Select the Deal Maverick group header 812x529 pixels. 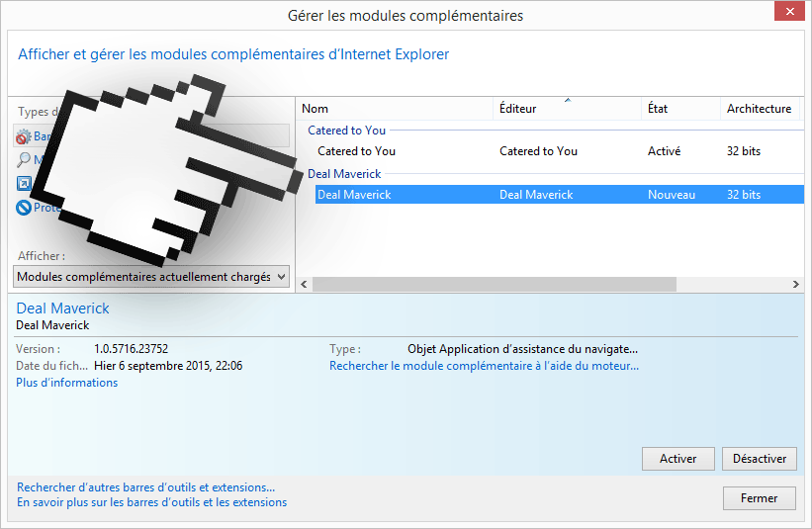click(344, 174)
